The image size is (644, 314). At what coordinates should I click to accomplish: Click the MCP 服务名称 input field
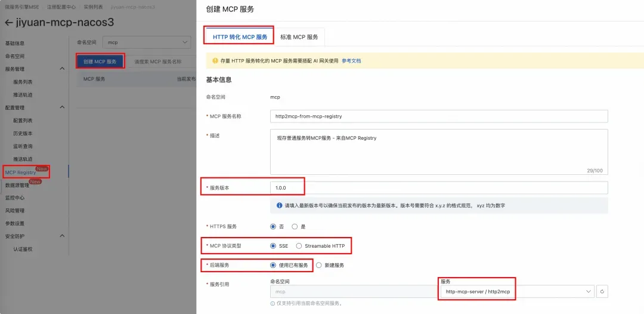pyautogui.click(x=439, y=116)
